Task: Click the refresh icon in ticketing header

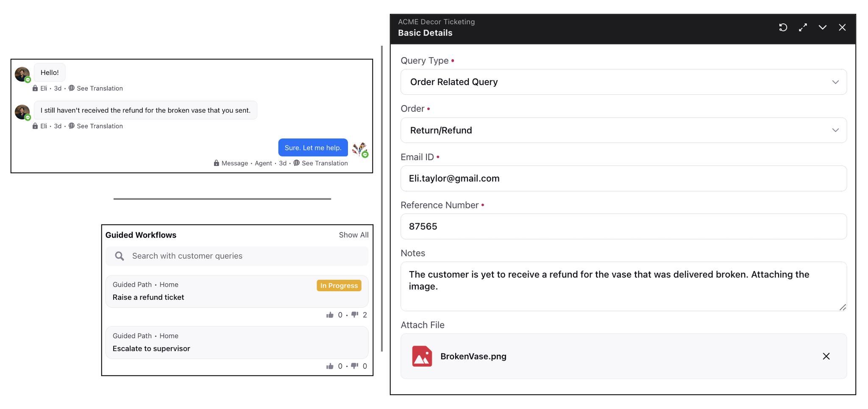Action: 783,28
